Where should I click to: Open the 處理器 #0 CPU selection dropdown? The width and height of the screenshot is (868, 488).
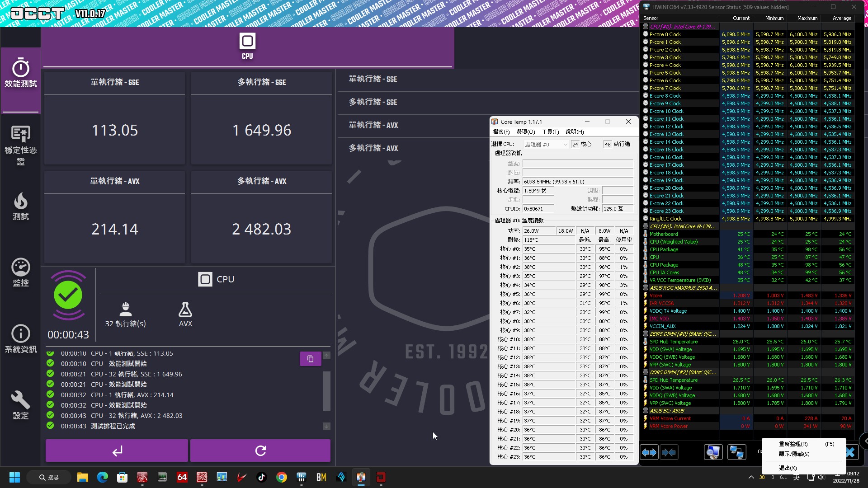pyautogui.click(x=546, y=144)
